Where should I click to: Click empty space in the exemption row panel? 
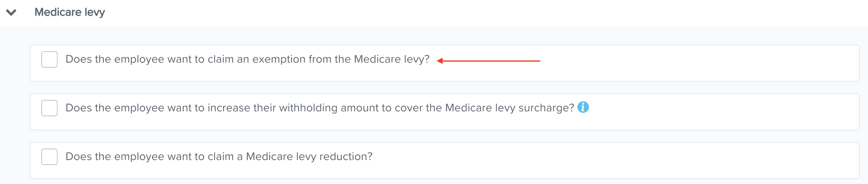[700, 63]
